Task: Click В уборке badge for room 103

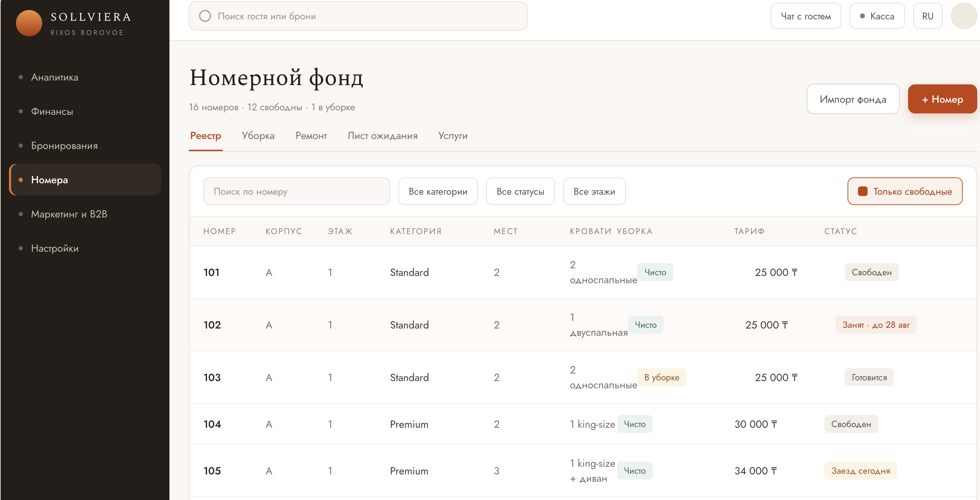Action: pyautogui.click(x=662, y=378)
